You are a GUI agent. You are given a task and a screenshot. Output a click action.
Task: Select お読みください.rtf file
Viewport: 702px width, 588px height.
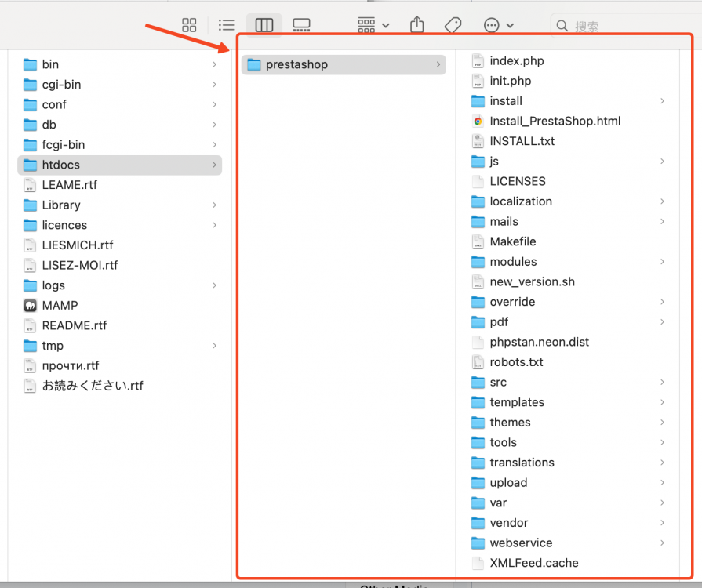click(x=119, y=386)
